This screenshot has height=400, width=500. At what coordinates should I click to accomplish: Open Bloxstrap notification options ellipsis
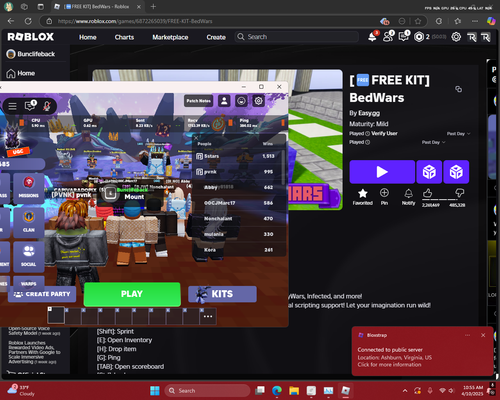(467, 335)
